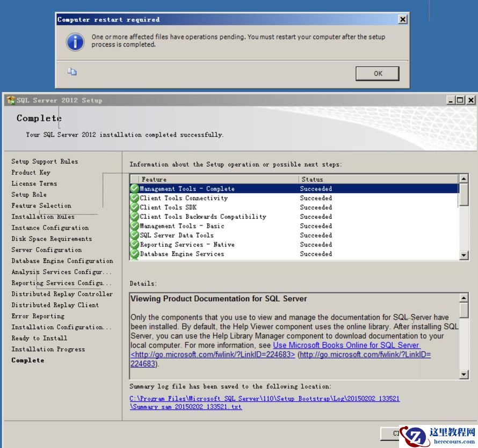Click Setup Role step in sidebar
Viewport: 478px width, 448px height.
[x=29, y=194]
